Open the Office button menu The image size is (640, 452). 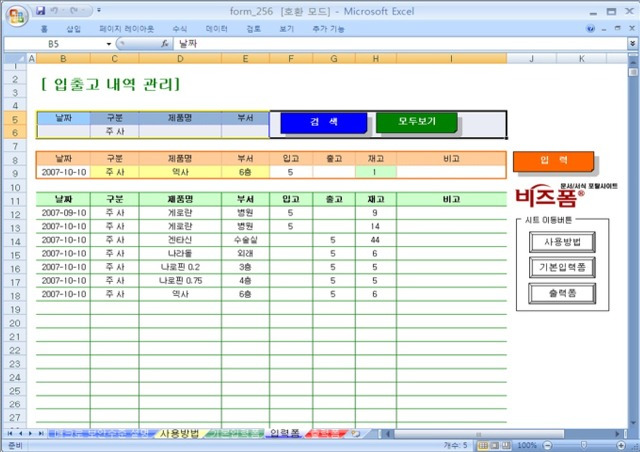pos(16,16)
